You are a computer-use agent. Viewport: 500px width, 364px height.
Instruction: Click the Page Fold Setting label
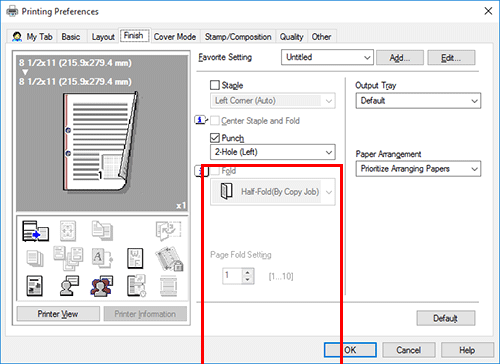click(x=241, y=255)
